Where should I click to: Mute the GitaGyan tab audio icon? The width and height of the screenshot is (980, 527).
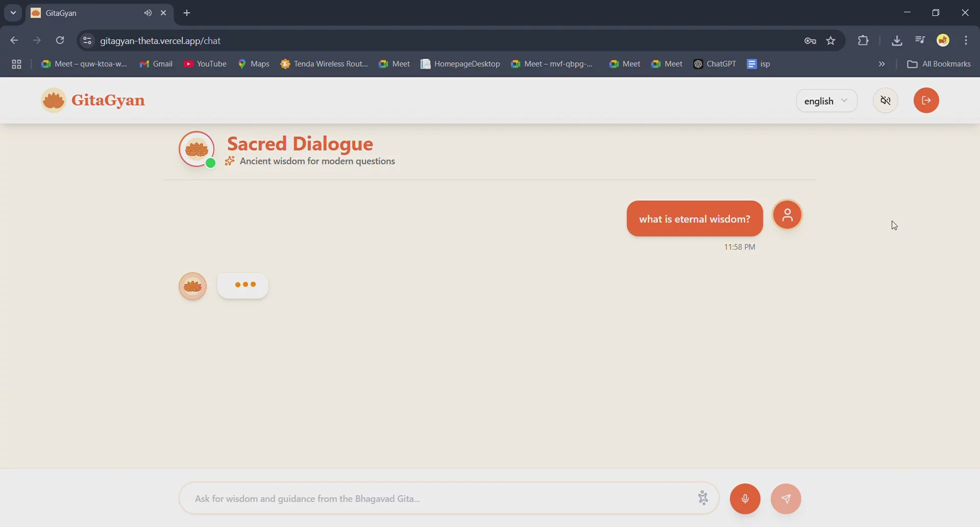(148, 13)
